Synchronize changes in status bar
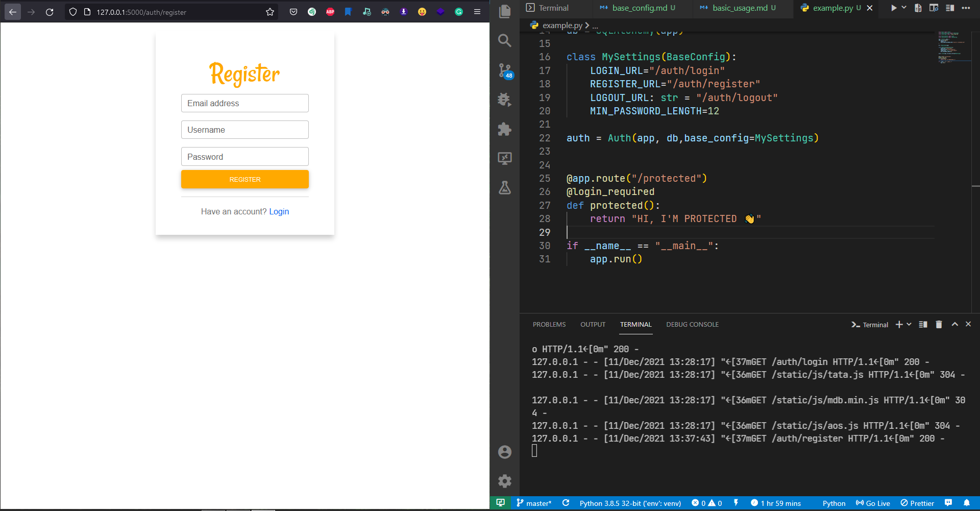The image size is (980, 511). (566, 503)
